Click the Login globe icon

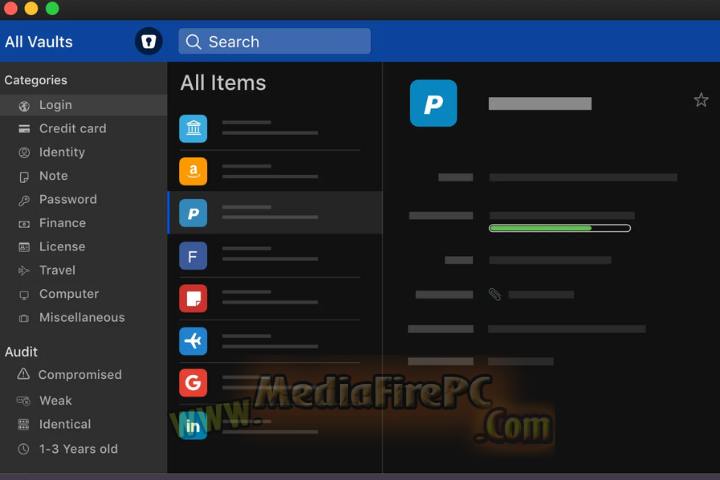pos(24,106)
